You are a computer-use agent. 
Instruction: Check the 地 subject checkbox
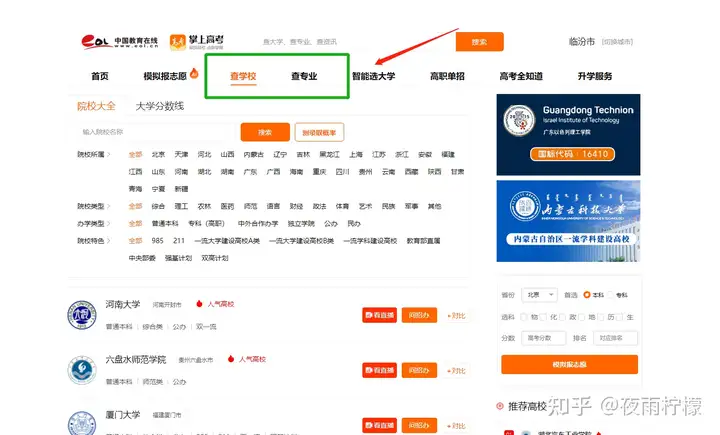pyautogui.click(x=581, y=317)
